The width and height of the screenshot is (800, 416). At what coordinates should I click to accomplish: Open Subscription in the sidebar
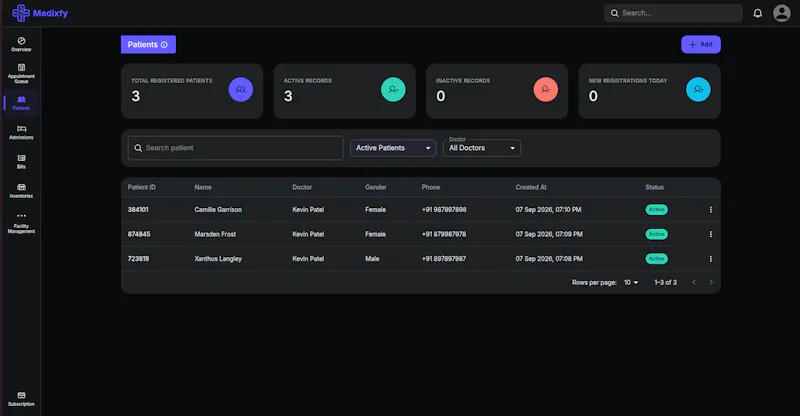(x=21, y=399)
